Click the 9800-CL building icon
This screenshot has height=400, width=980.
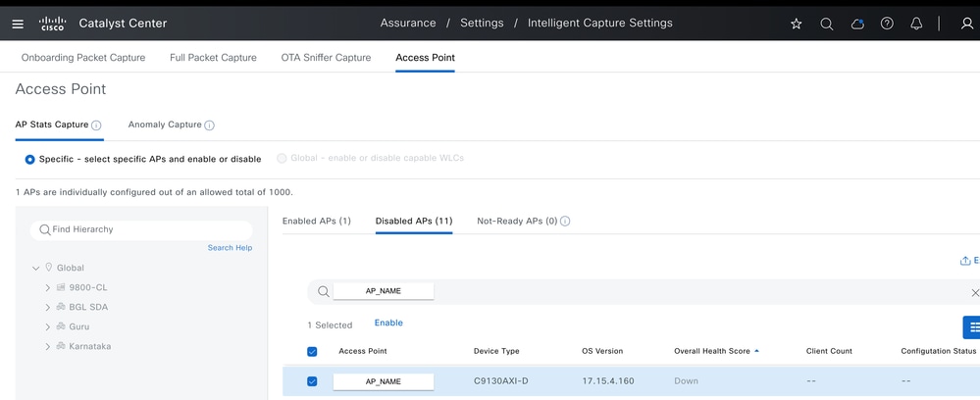pos(61,287)
